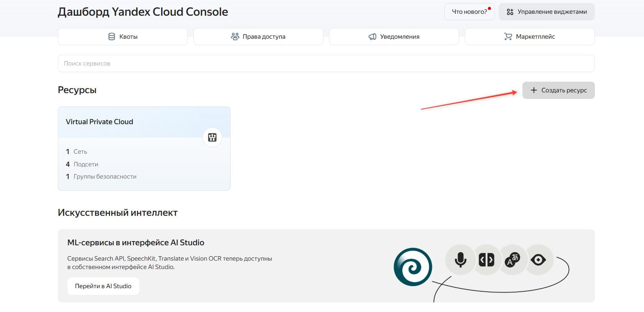Click the shopping cart Маркетплейс icon
This screenshot has height=312, width=644.
point(508,37)
